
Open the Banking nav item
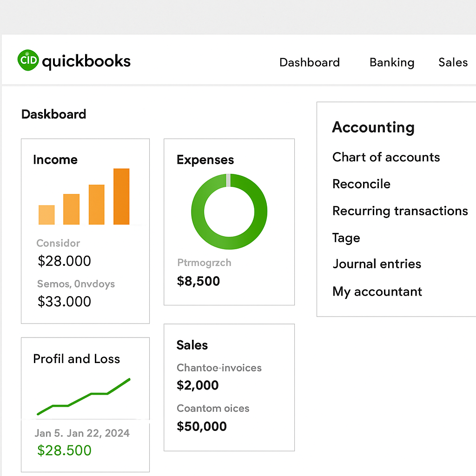[x=391, y=63]
